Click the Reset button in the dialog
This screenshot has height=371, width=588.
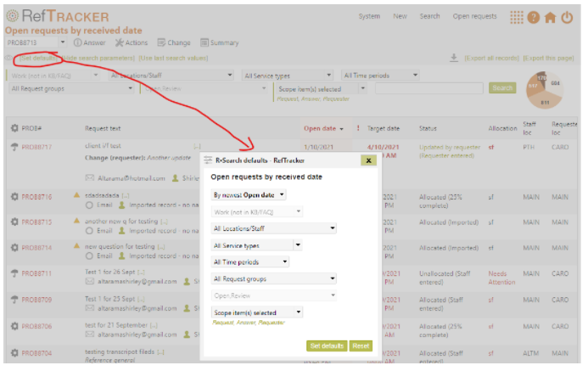tap(361, 346)
